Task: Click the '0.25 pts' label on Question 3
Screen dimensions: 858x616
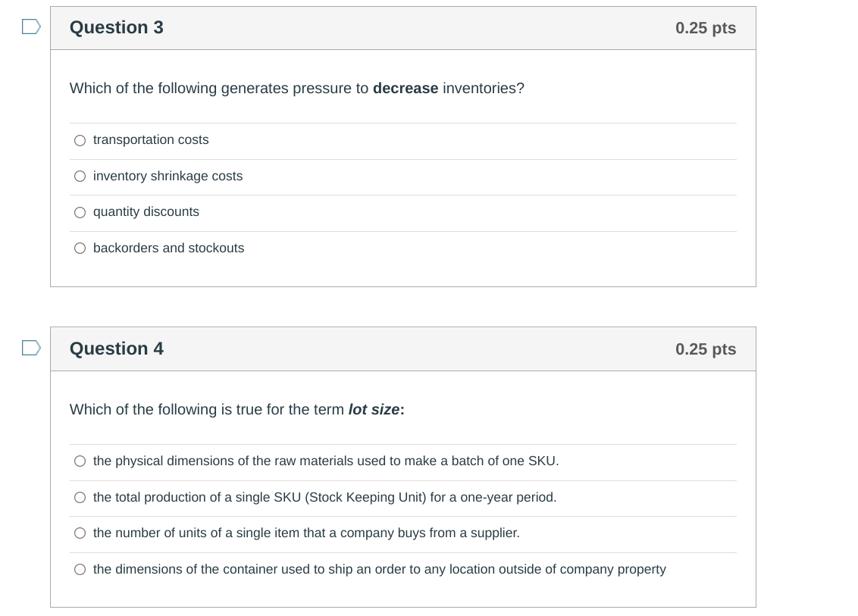Action: pyautogui.click(x=705, y=27)
